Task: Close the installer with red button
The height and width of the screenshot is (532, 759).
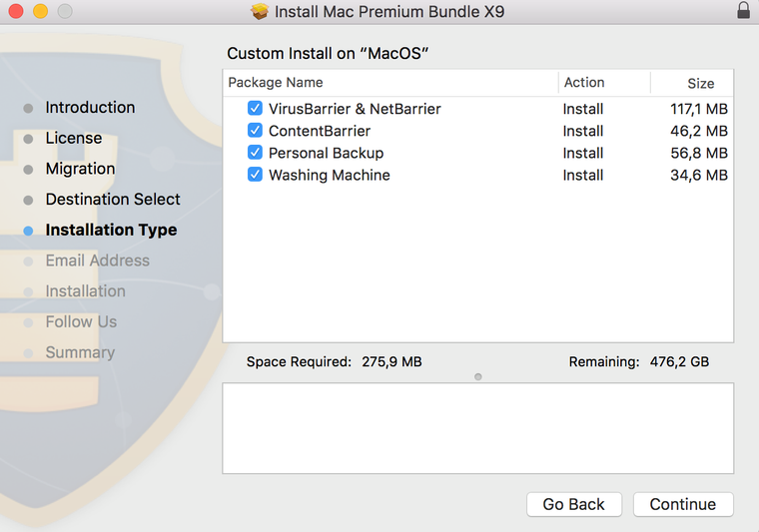Action: point(16,11)
